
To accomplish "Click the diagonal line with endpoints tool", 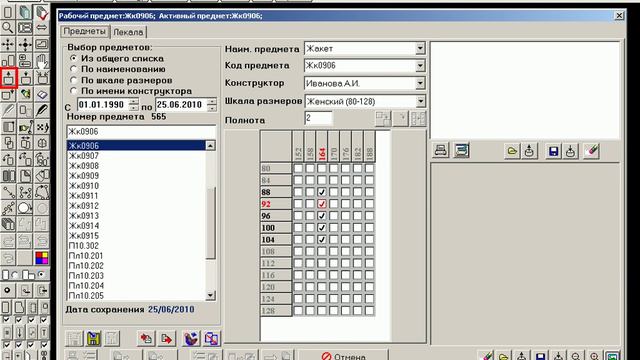I will tap(8, 192).
